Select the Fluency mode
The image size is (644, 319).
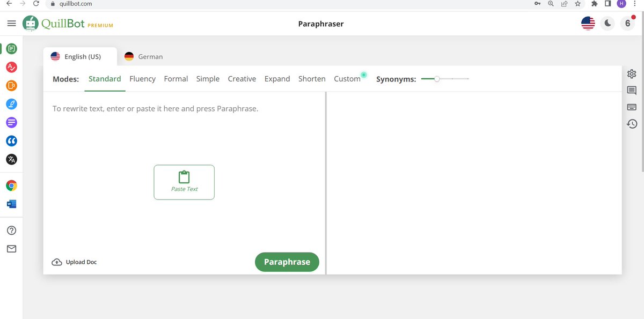pyautogui.click(x=142, y=79)
